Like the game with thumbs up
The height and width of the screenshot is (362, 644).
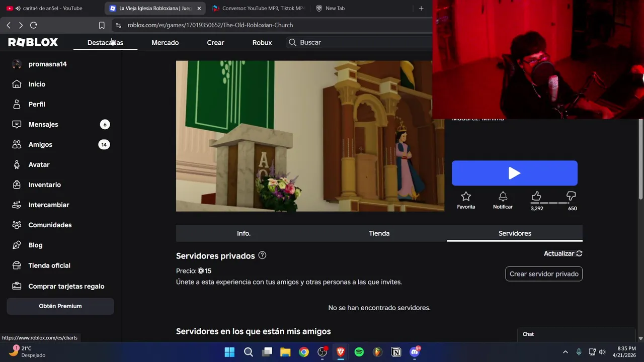coord(536,196)
